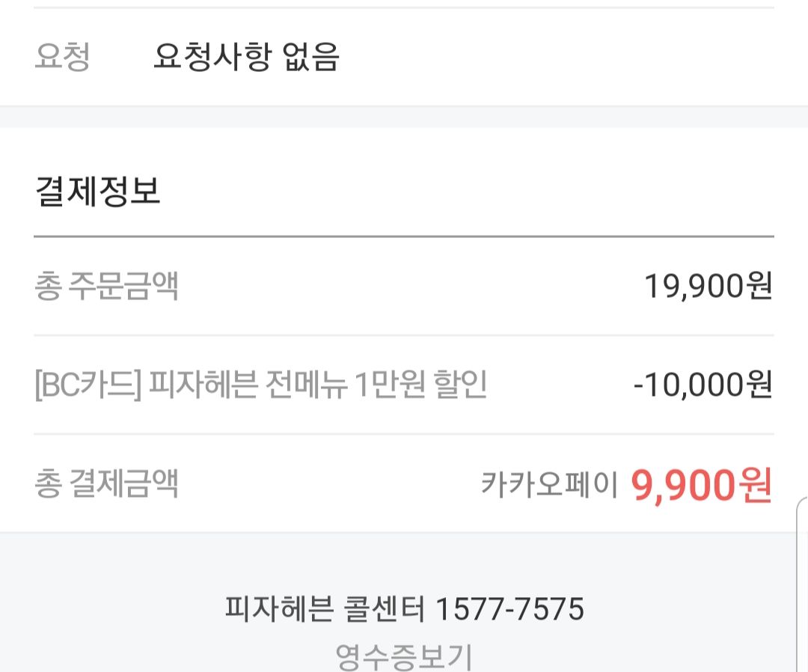Click the 총 주문금액 label
This screenshot has width=808, height=672.
coord(106,286)
